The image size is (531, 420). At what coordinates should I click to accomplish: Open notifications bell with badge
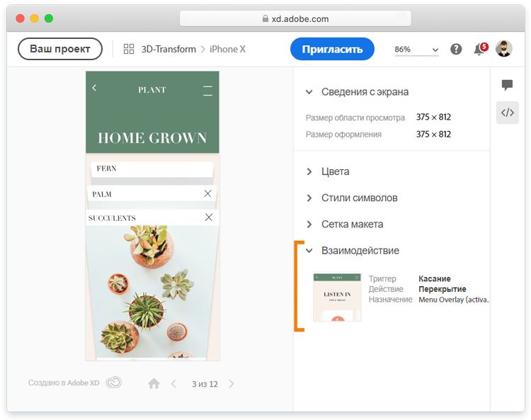tap(481, 49)
